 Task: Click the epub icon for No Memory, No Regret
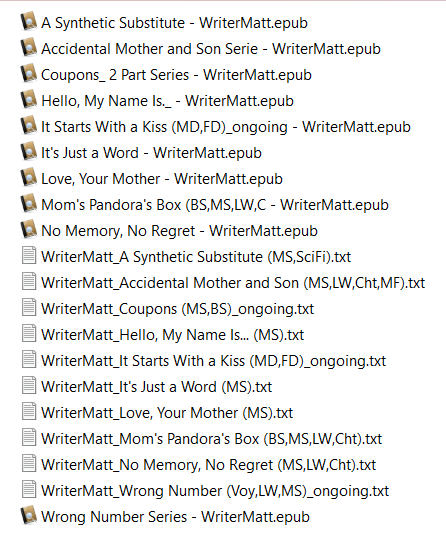click(x=29, y=229)
